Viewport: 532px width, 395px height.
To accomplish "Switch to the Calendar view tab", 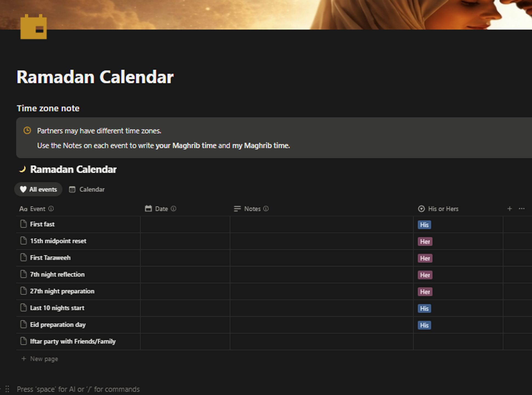I will click(x=87, y=189).
